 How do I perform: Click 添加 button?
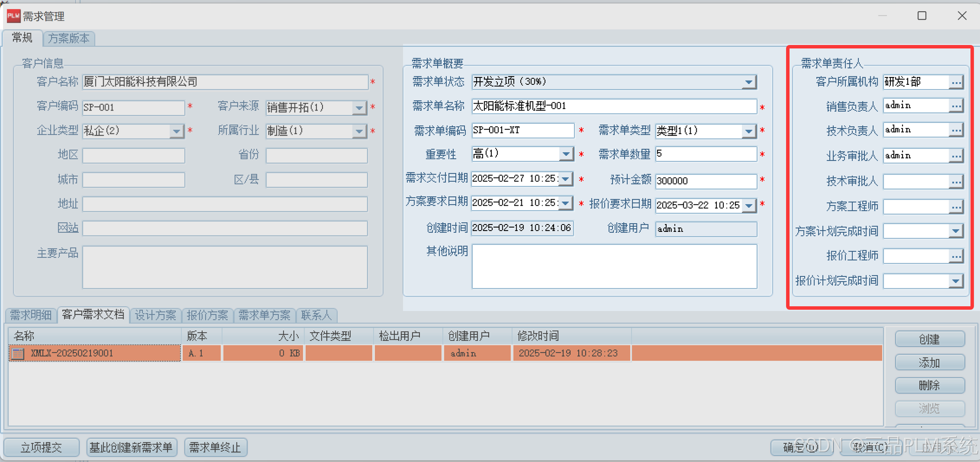(930, 362)
